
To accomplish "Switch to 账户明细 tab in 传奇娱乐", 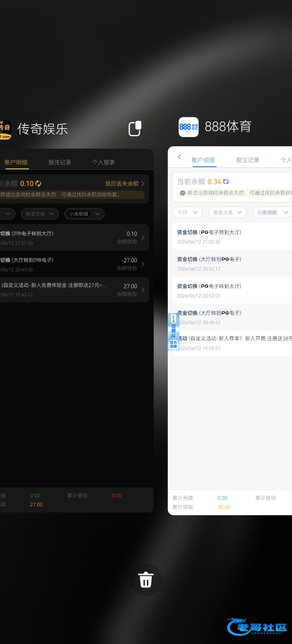I will click(16, 162).
